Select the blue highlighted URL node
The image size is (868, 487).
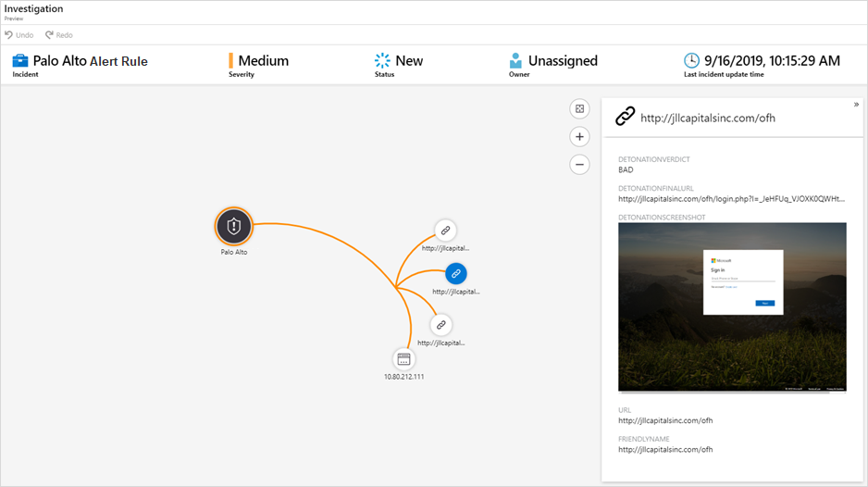point(455,273)
